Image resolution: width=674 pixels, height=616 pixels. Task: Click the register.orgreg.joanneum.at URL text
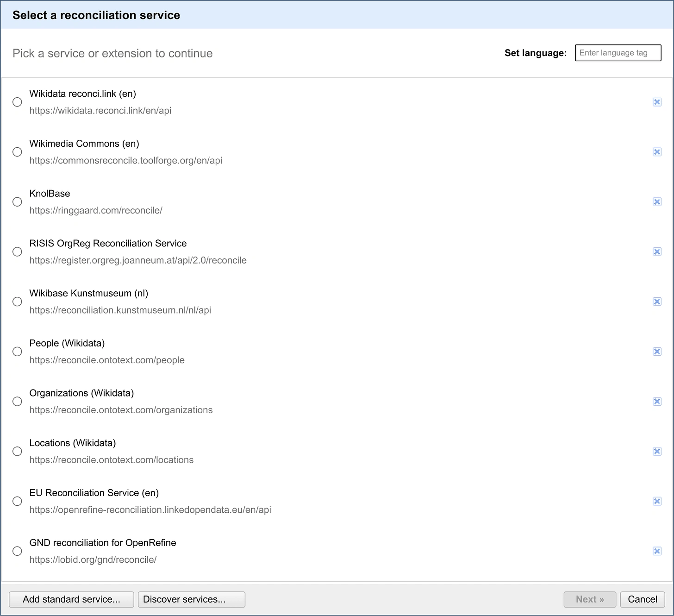pos(138,260)
